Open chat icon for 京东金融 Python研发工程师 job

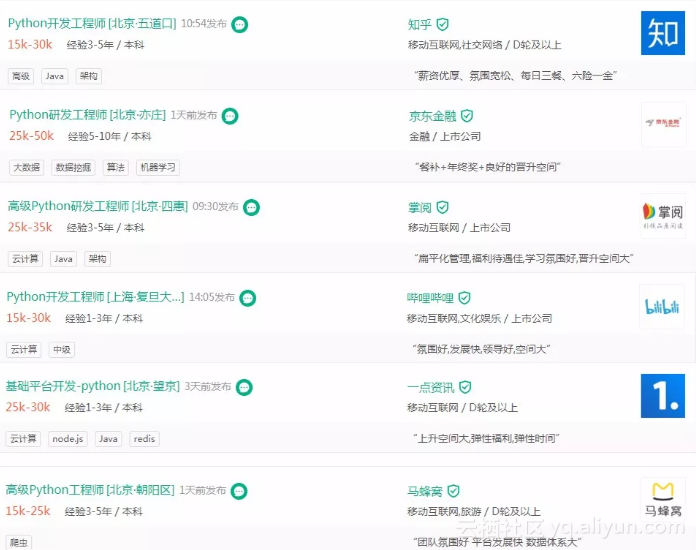point(230,116)
